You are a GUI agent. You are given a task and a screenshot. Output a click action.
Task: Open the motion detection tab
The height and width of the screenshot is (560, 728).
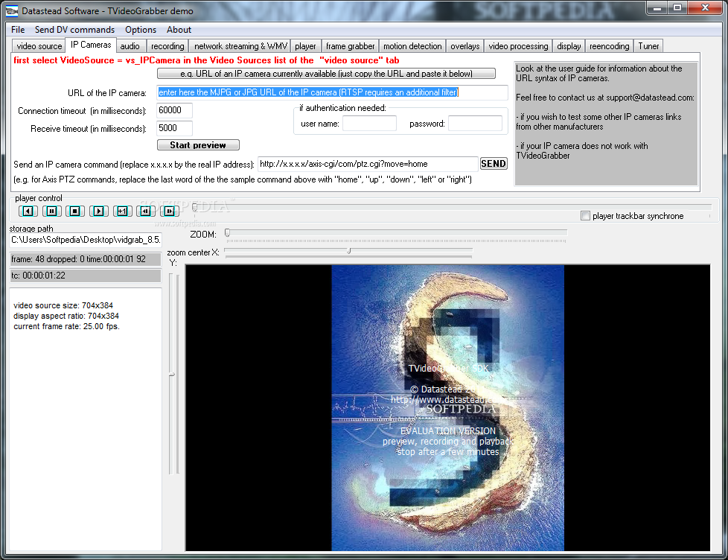pos(412,46)
